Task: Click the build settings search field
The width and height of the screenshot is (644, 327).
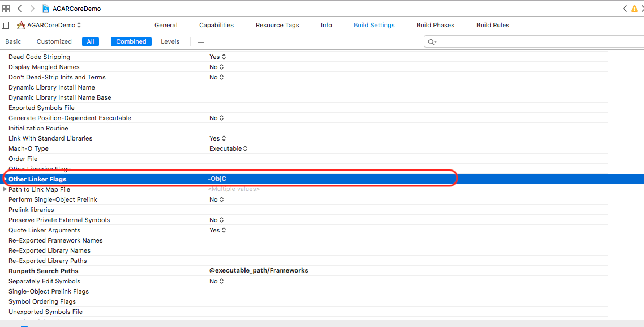Action: pyautogui.click(x=534, y=41)
